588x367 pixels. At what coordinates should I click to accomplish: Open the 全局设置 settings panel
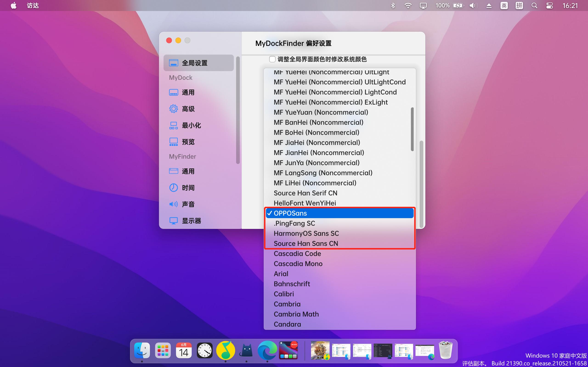pos(194,63)
